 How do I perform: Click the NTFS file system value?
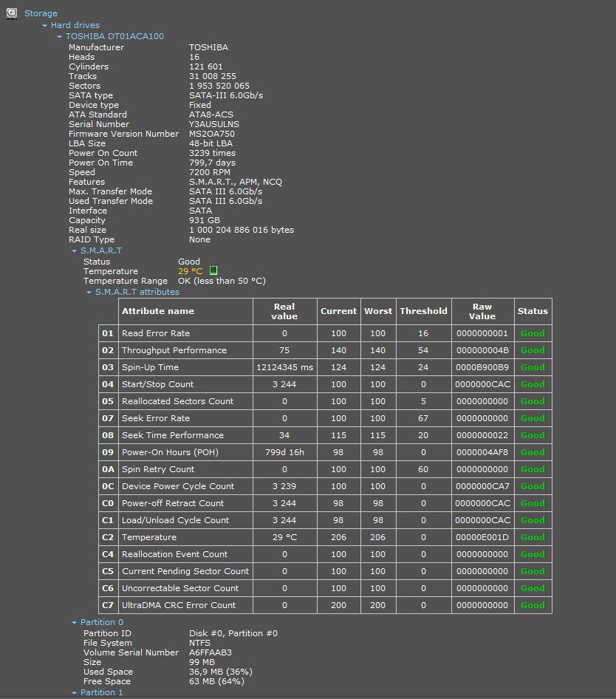(199, 643)
